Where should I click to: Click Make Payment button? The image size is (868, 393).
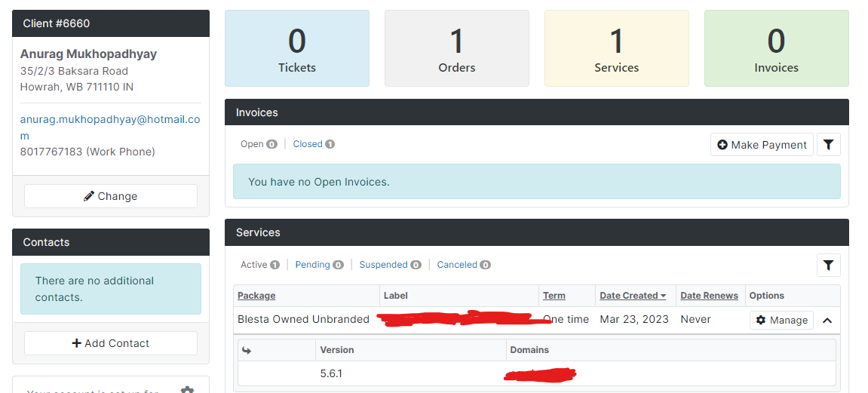762,145
